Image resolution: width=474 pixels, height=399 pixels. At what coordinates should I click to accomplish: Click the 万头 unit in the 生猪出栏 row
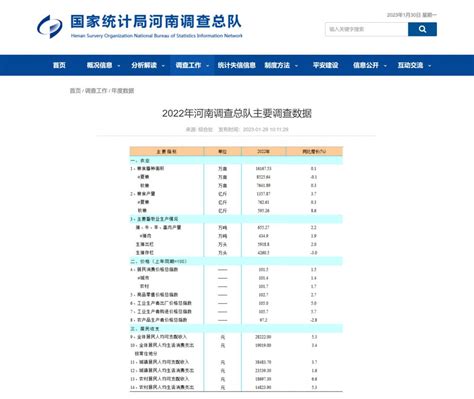pos(222,244)
